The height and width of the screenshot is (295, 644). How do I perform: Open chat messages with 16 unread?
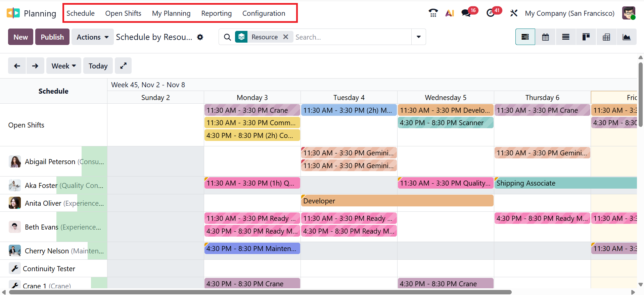(466, 13)
